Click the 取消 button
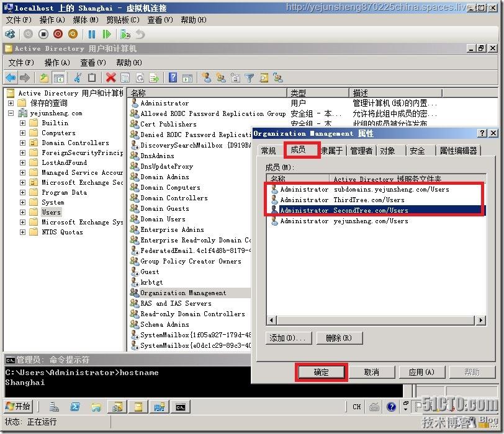 pyautogui.click(x=372, y=372)
